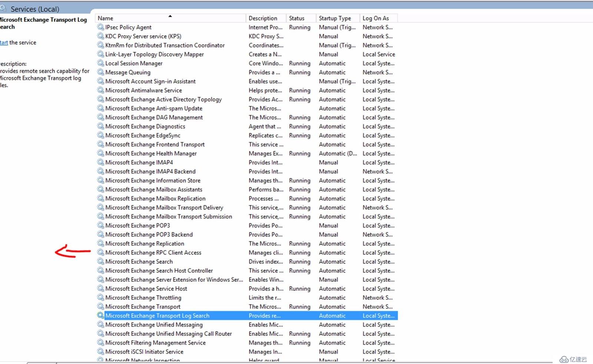593x364 pixels.
Task: Click the gear icon of KDC Proxy Server service
Action: 100,36
